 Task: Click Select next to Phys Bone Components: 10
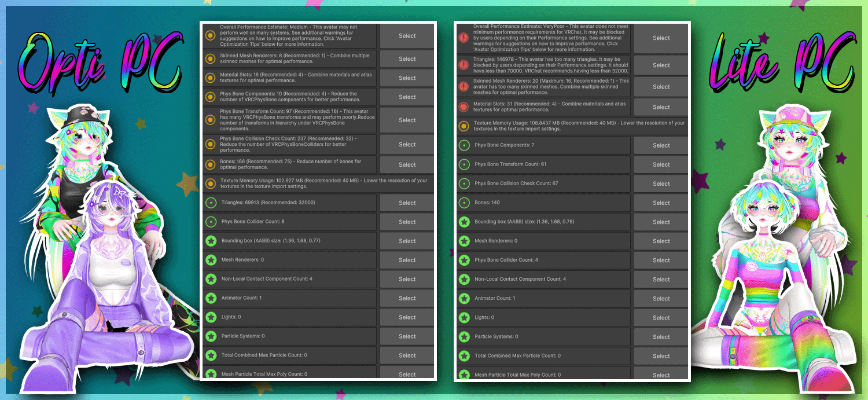pos(407,97)
